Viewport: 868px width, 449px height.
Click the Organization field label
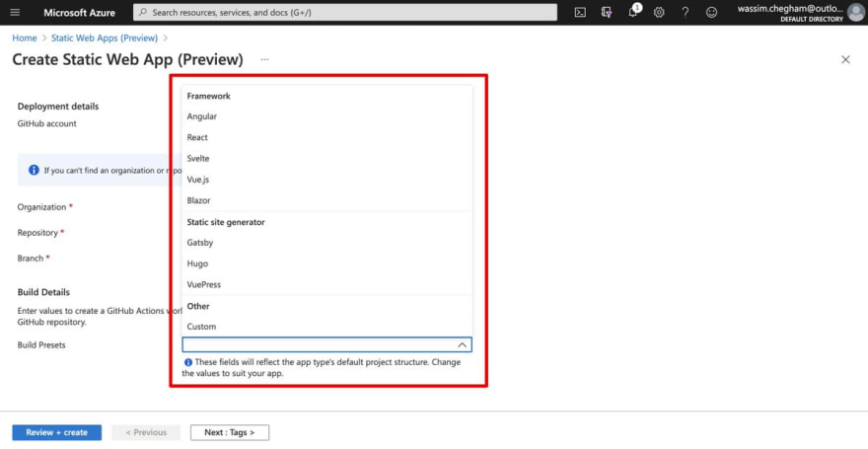pos(41,207)
